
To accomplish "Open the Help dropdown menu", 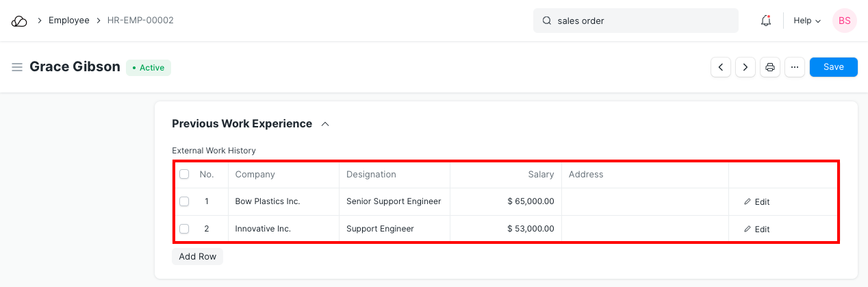I will tap(807, 21).
